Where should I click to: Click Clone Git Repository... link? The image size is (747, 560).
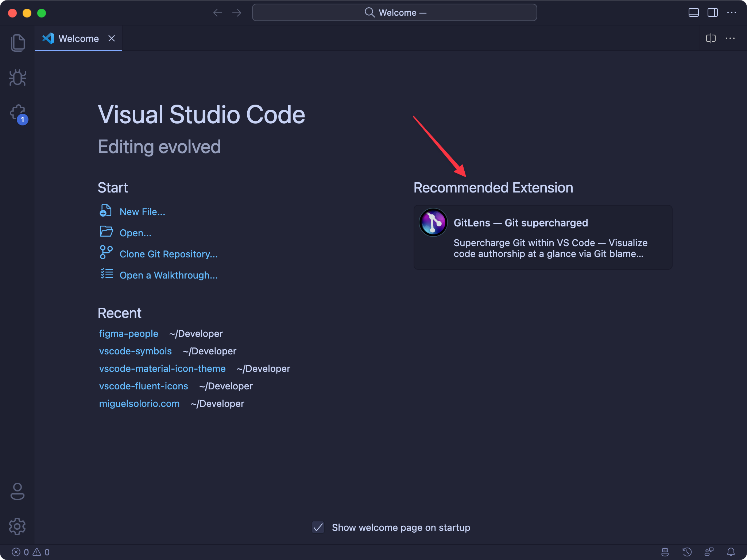pyautogui.click(x=169, y=254)
